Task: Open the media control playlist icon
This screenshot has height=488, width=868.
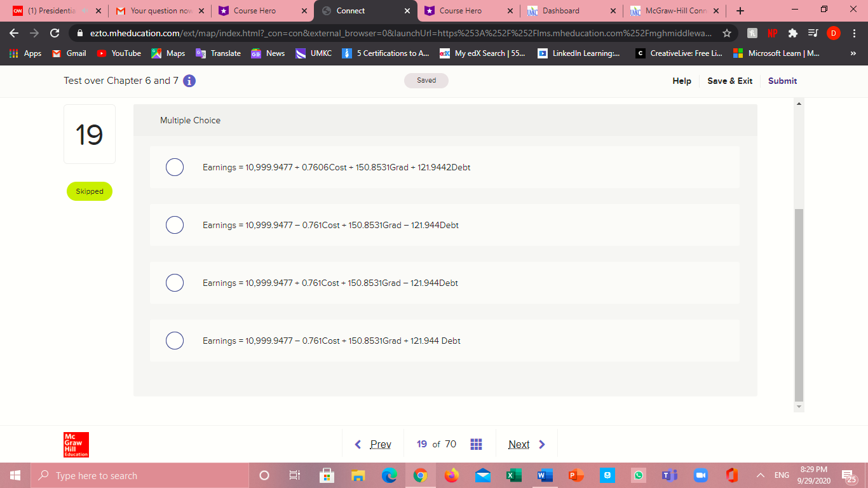Action: click(813, 33)
